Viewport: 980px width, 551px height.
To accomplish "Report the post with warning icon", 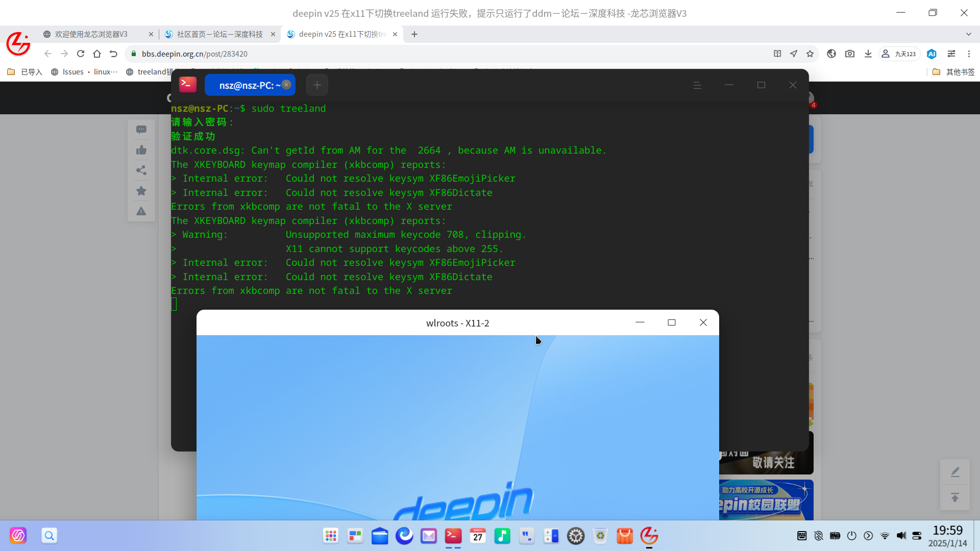I will [x=141, y=211].
